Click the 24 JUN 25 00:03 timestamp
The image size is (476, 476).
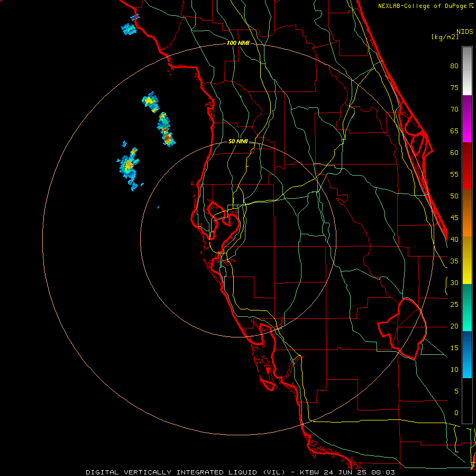(x=360, y=472)
